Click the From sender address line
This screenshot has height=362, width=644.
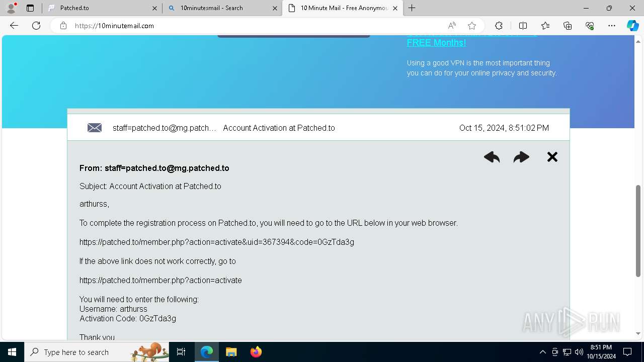point(154,168)
